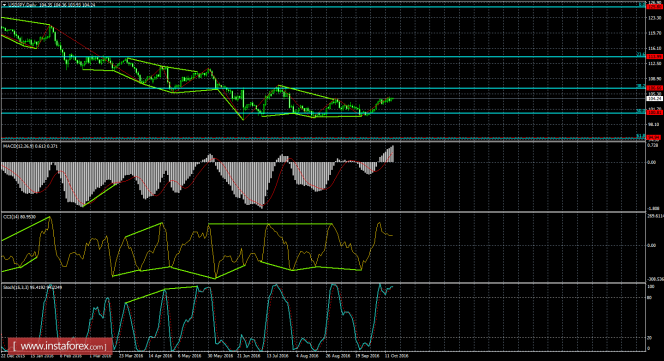Click the 30 May 2016 date on time axis

click(x=219, y=356)
